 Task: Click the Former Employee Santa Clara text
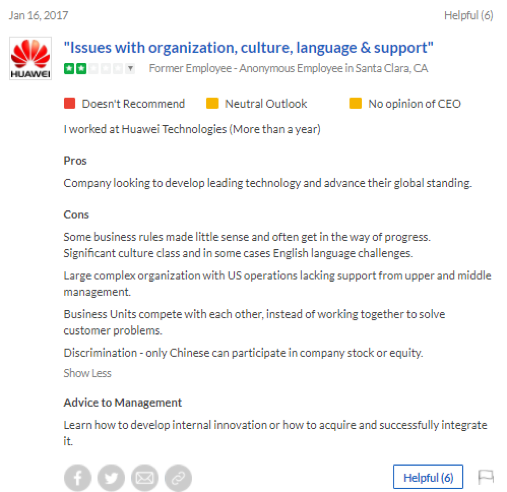click(288, 68)
